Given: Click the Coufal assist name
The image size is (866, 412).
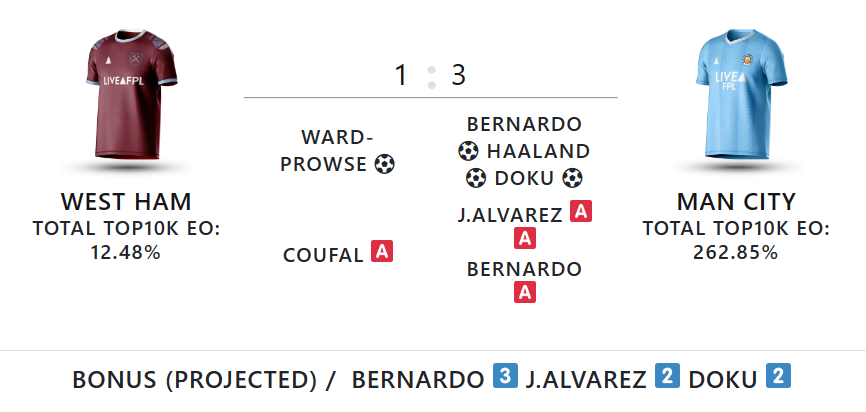Looking at the screenshot, I should click(x=323, y=255).
